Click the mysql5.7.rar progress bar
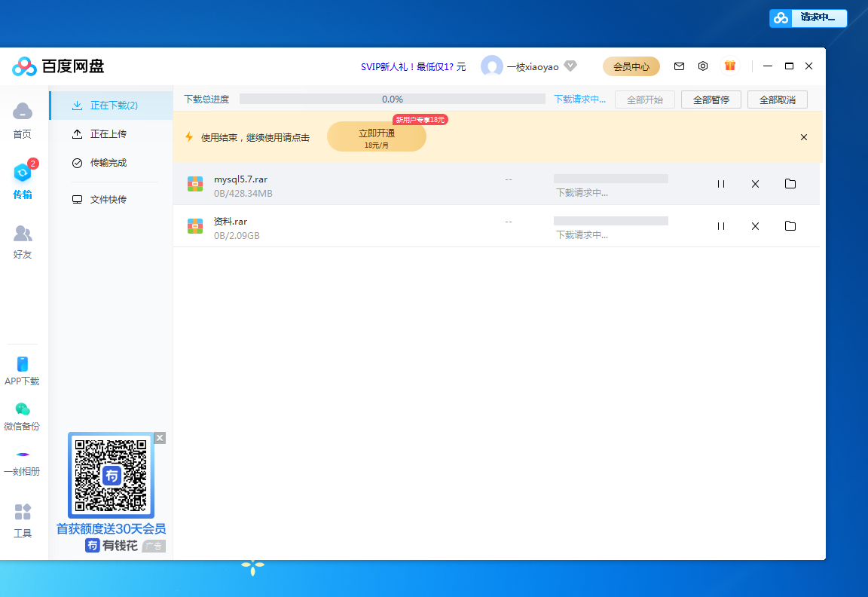 click(x=611, y=179)
